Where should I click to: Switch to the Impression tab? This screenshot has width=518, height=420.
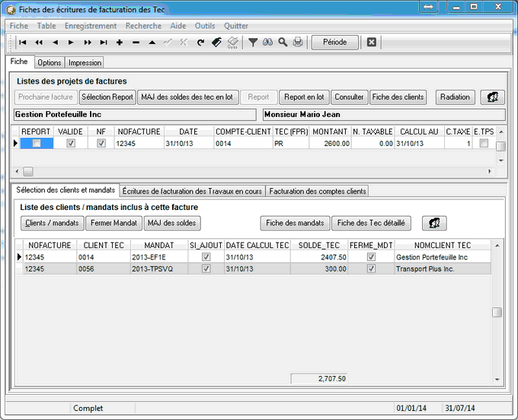(x=85, y=62)
